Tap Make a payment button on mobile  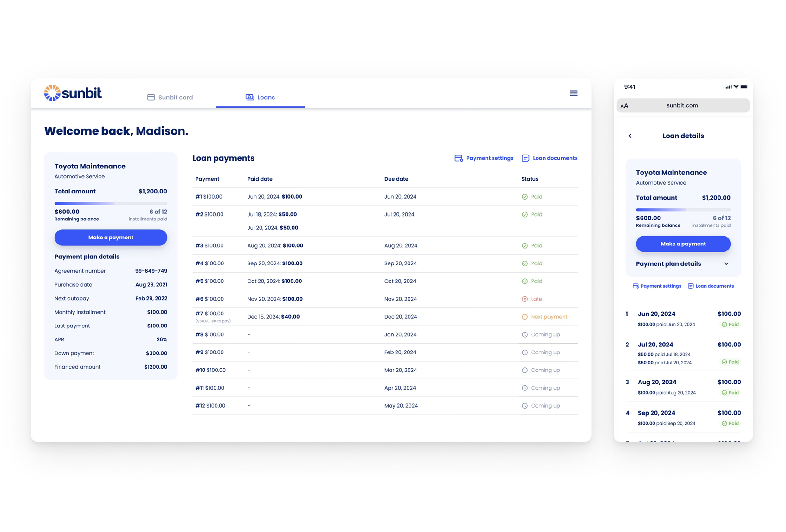point(683,244)
